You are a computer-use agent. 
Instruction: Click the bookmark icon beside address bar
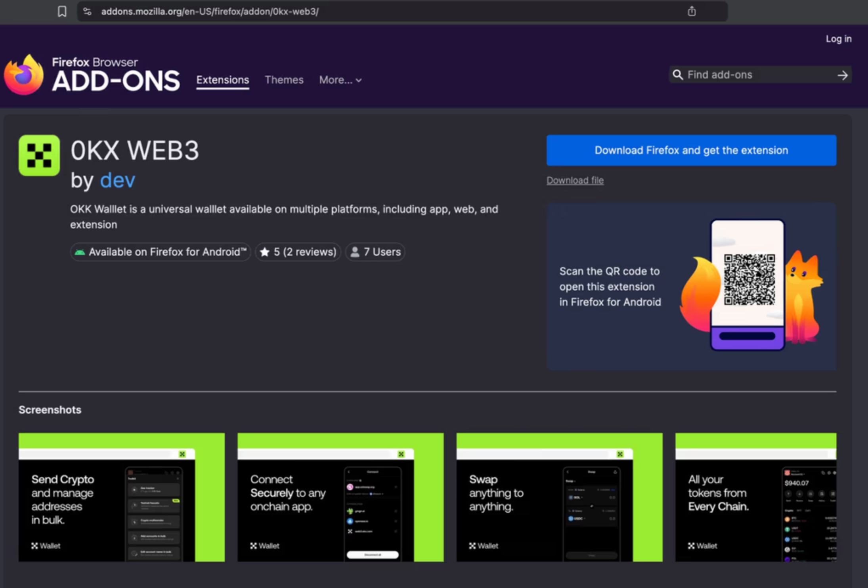(62, 11)
